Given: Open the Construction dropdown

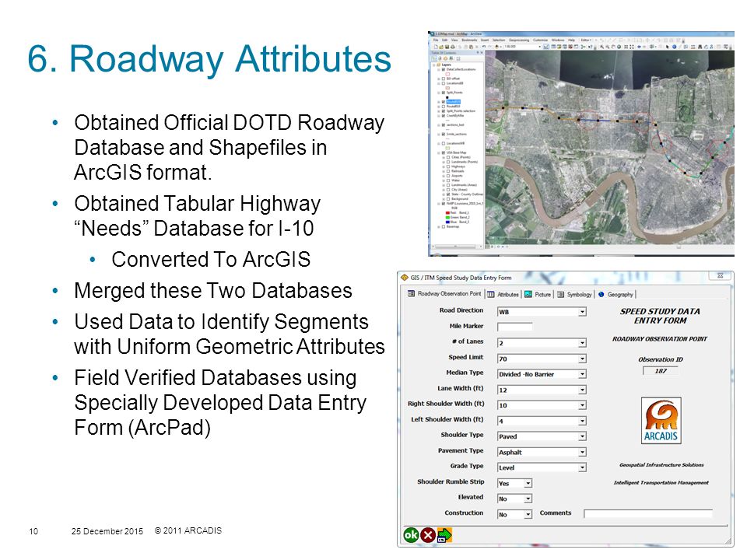Looking at the screenshot, I should point(528,514).
